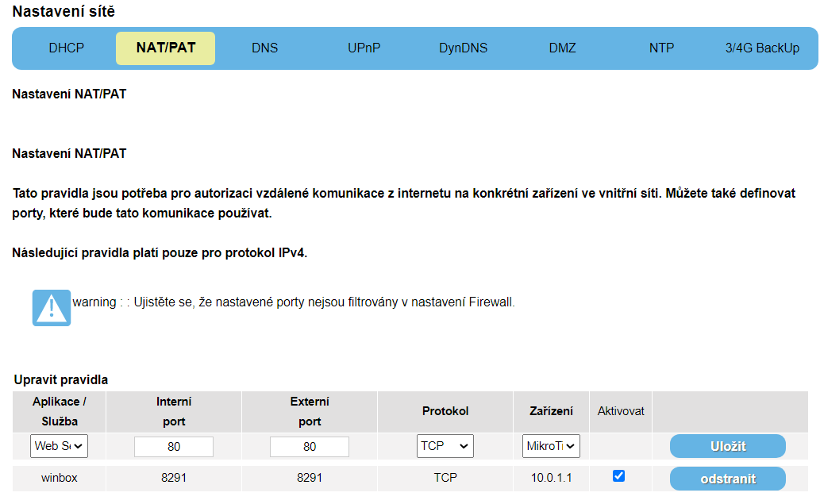The image size is (824, 504).
Task: Go to the UPnP tab
Action: (x=364, y=48)
